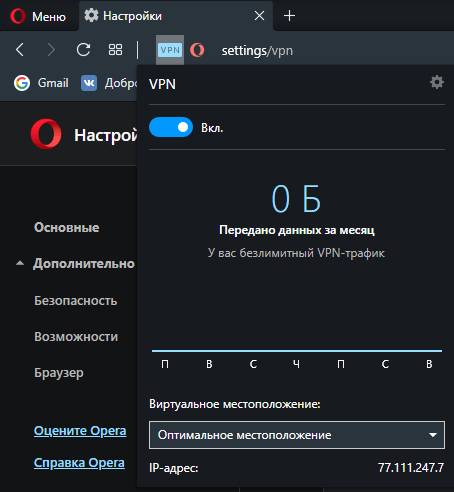Click the large Opera logo on settings page
The width and height of the screenshot is (454, 492).
point(46,134)
